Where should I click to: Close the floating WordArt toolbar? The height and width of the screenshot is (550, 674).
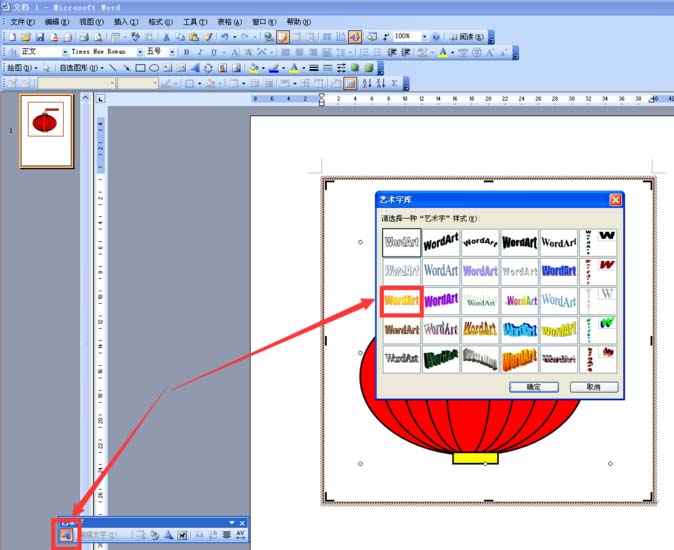[x=242, y=523]
